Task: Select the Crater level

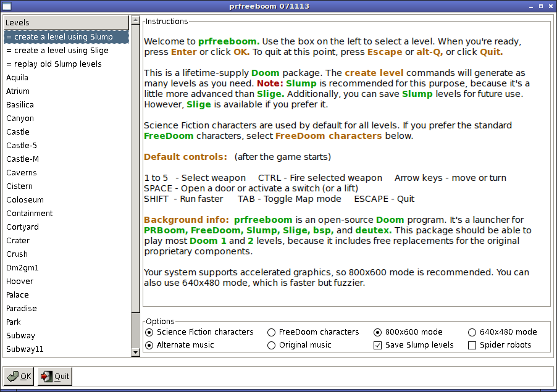Action: pyautogui.click(x=67, y=240)
